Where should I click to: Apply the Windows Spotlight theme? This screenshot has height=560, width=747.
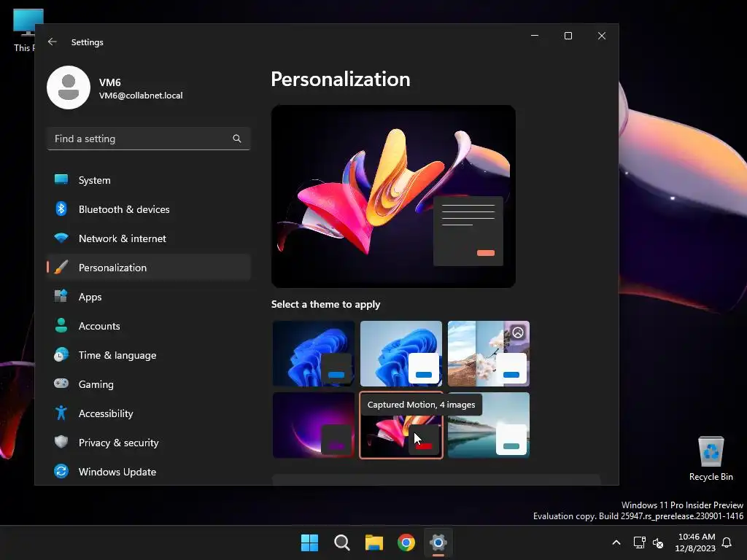click(x=488, y=354)
